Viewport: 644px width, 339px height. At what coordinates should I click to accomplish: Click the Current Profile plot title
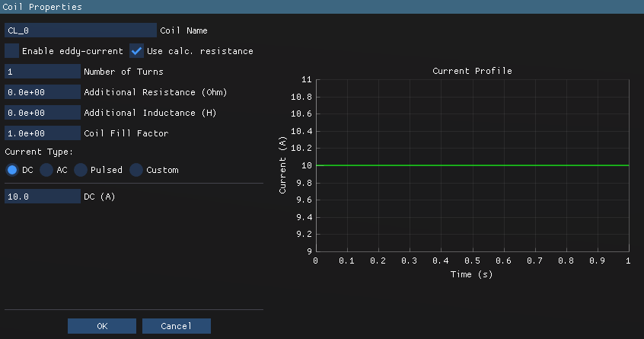pyautogui.click(x=472, y=71)
